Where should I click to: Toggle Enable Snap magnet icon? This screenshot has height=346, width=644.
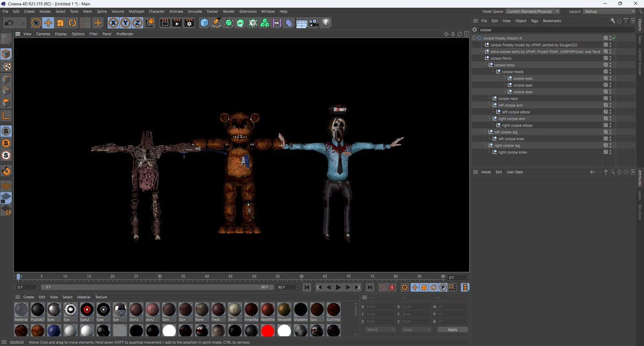pyautogui.click(x=6, y=171)
